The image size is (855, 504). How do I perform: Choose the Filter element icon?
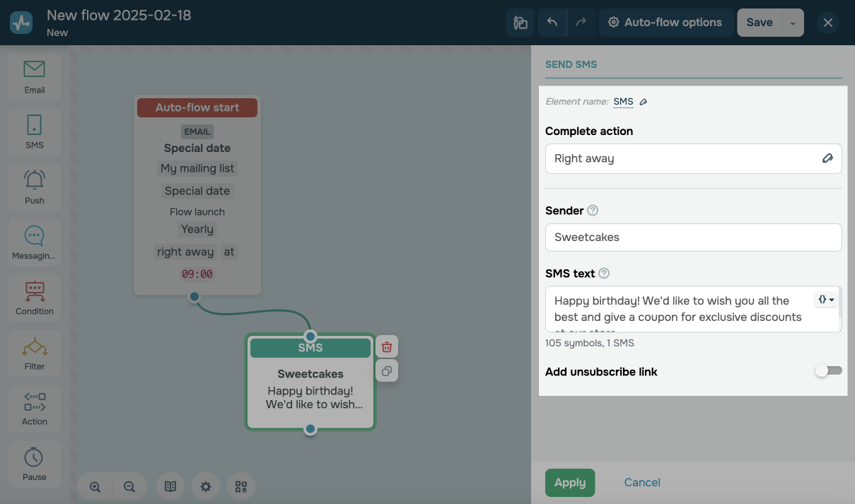34,353
